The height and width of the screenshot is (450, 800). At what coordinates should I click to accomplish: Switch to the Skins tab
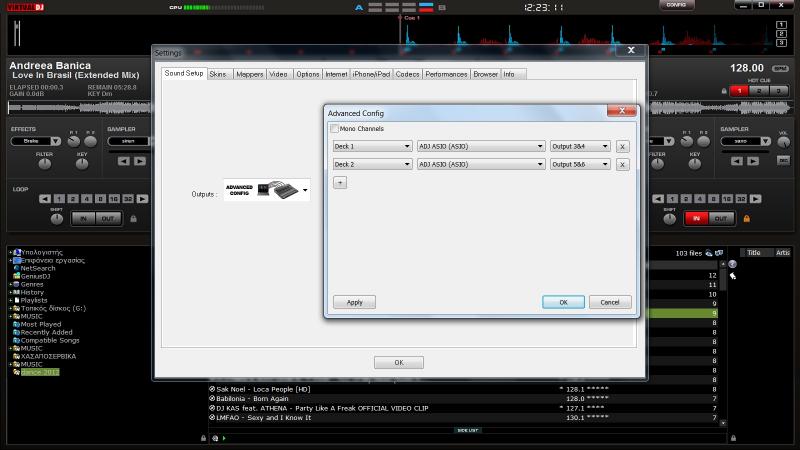click(218, 74)
